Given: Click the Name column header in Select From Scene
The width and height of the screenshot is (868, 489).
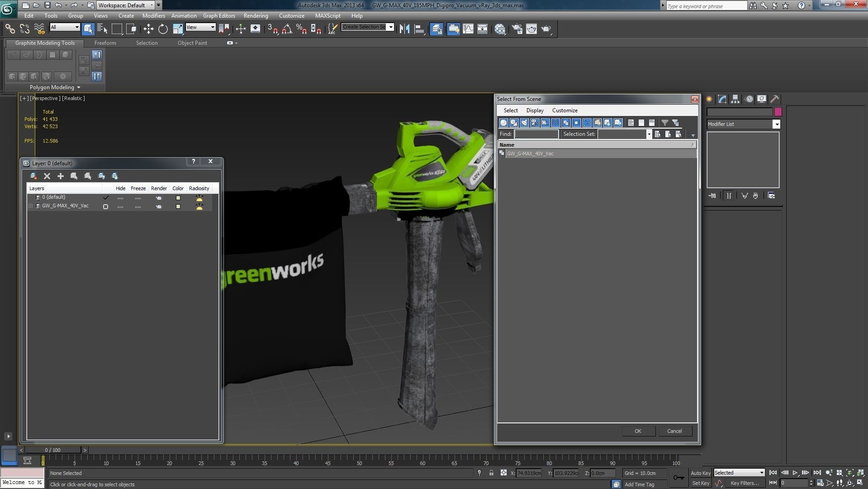Looking at the screenshot, I should [x=597, y=145].
